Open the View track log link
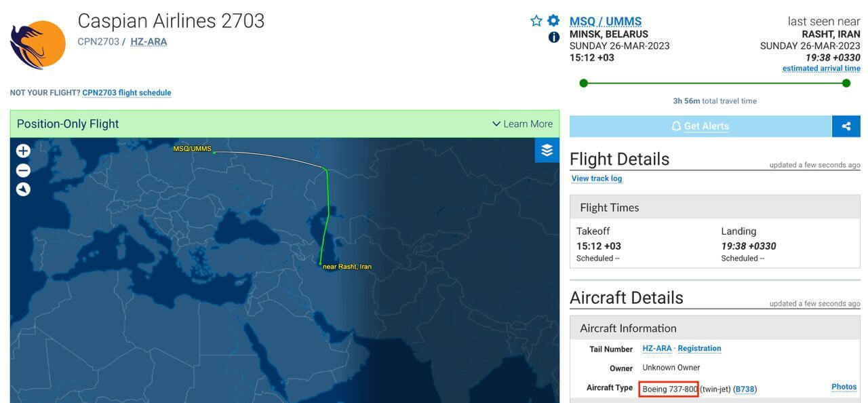This screenshot has width=868, height=403. (596, 178)
